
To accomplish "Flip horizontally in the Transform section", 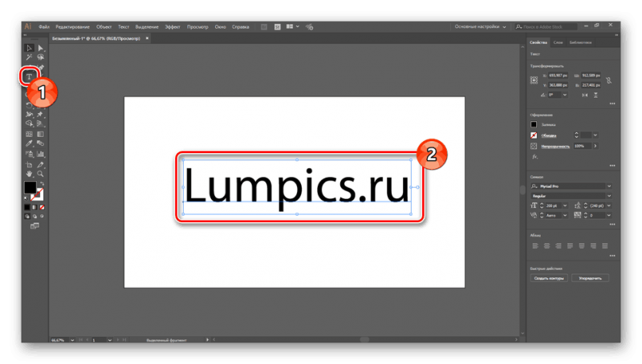I will point(585,95).
